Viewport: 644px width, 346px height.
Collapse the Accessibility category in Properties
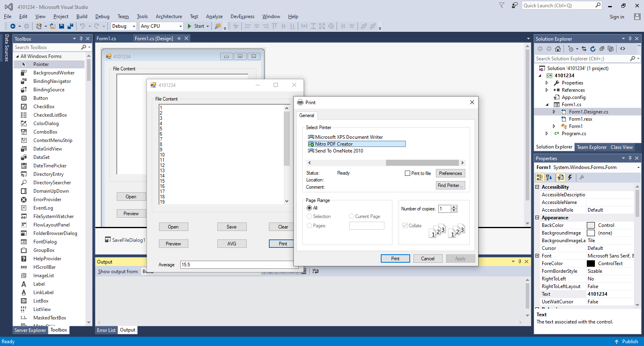(x=537, y=187)
